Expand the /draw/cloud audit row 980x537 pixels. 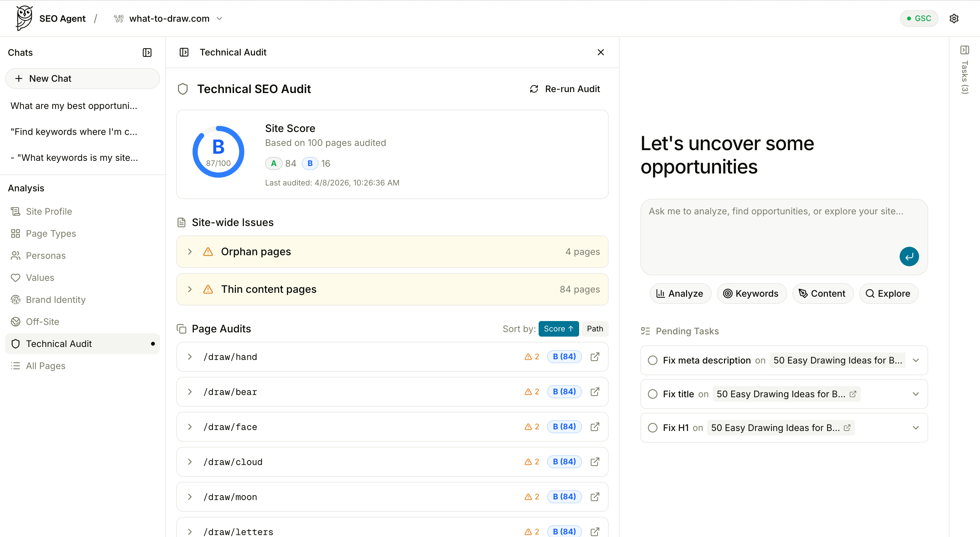point(190,462)
